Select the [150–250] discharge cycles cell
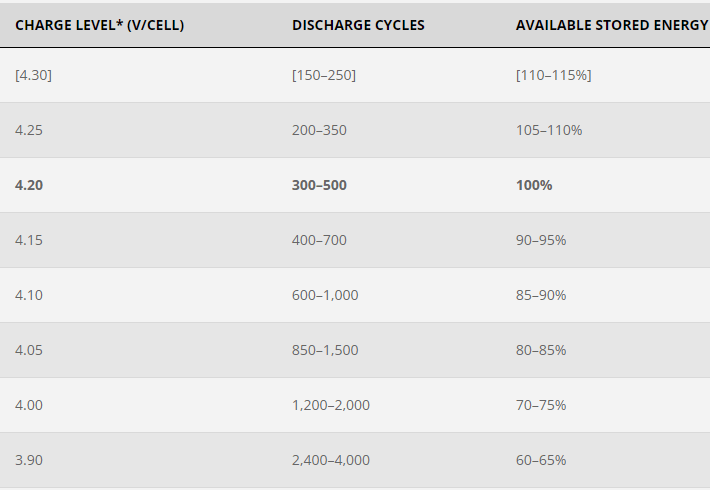The width and height of the screenshot is (710, 490). (324, 75)
